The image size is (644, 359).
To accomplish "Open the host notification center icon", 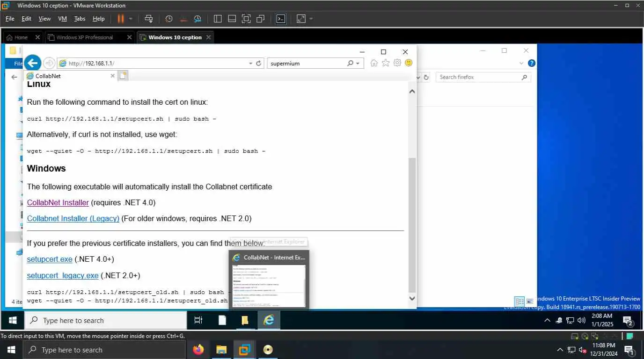I will point(629,350).
